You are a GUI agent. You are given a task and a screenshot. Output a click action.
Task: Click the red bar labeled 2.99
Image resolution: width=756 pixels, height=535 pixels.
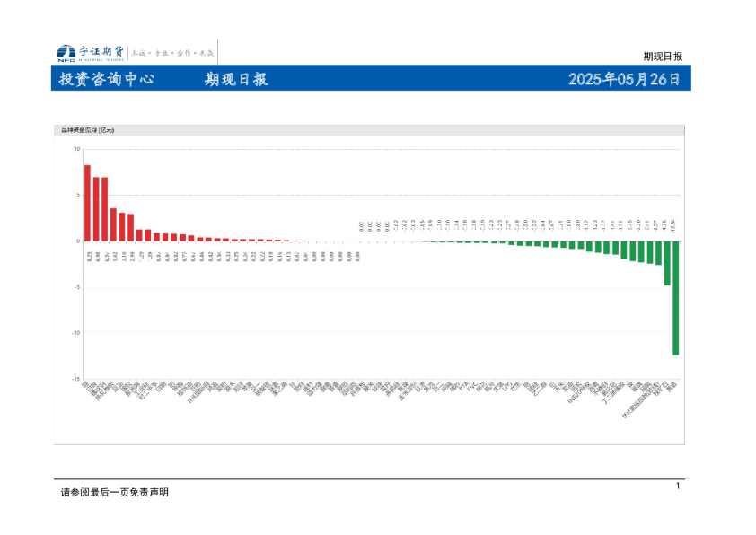[x=131, y=227]
